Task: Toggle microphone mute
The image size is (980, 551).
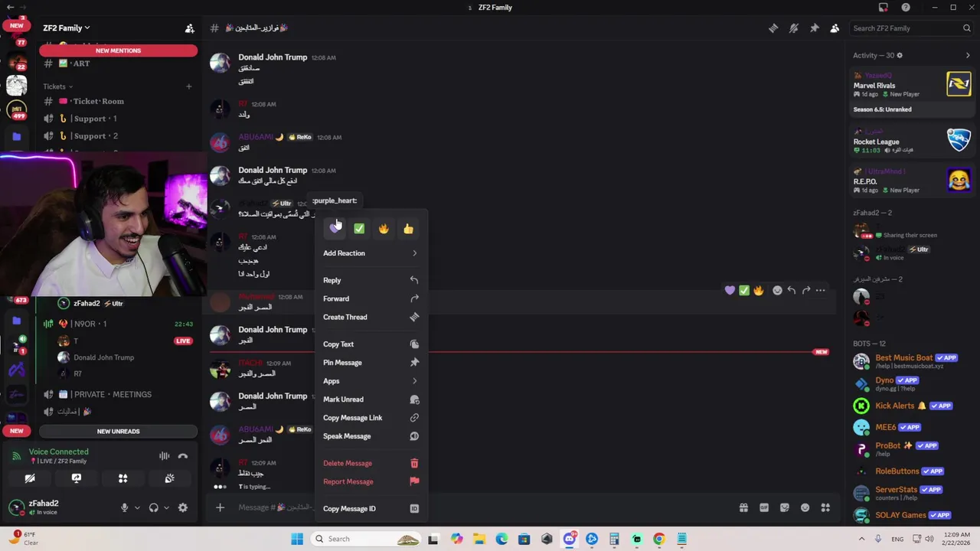Action: [x=124, y=507]
